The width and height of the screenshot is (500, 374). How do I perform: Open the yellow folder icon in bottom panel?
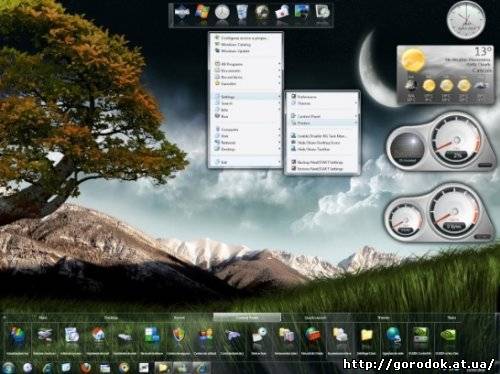[x=366, y=335]
